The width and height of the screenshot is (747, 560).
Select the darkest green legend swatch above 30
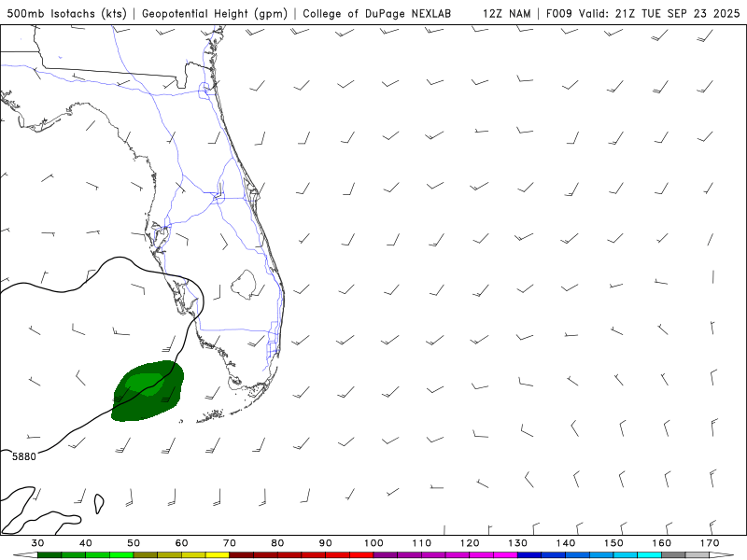coord(49,555)
